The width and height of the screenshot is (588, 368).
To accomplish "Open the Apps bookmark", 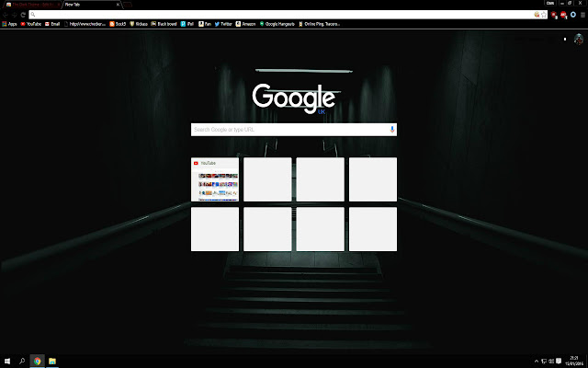I will pyautogui.click(x=10, y=24).
